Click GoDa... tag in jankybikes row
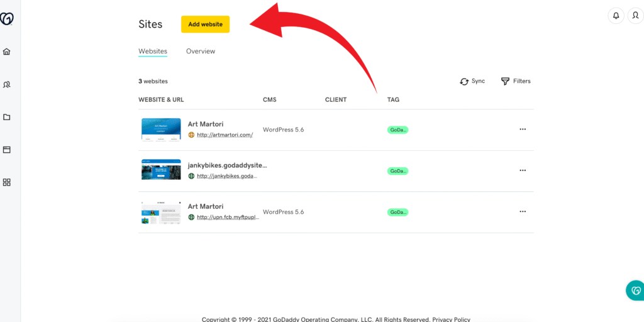Viewport: 644px width, 322px height. click(x=397, y=171)
